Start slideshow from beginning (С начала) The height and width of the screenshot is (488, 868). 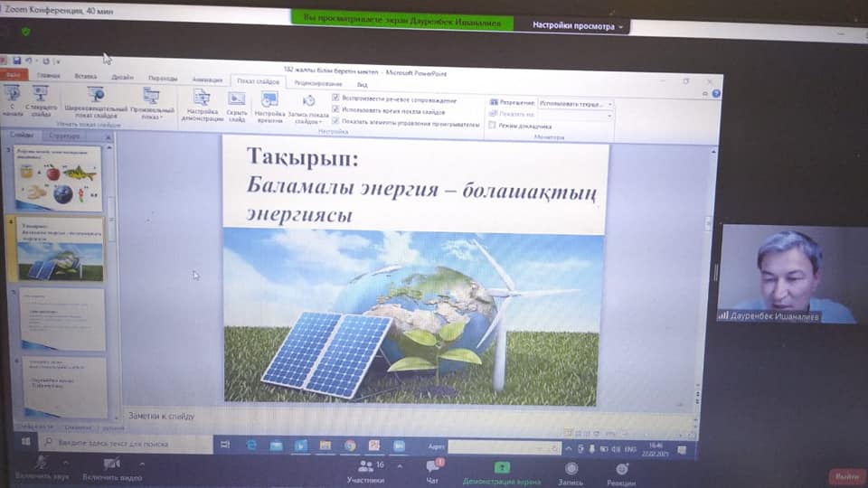click(12, 100)
